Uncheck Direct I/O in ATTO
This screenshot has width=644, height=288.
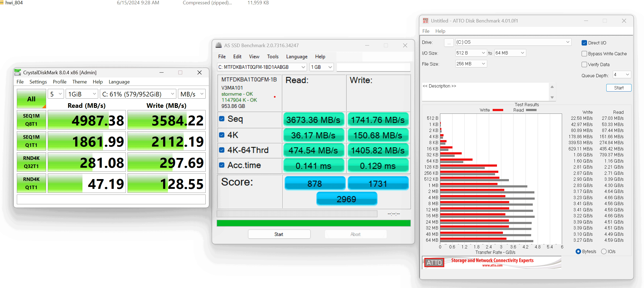tap(584, 43)
